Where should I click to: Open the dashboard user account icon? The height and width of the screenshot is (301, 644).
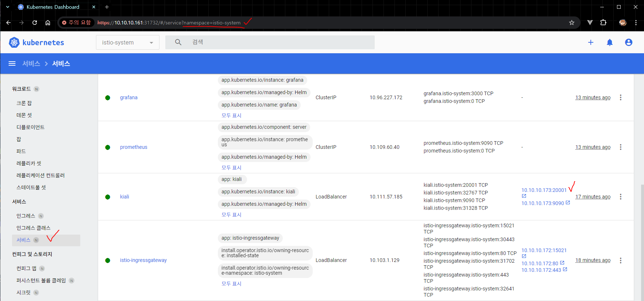tap(629, 42)
